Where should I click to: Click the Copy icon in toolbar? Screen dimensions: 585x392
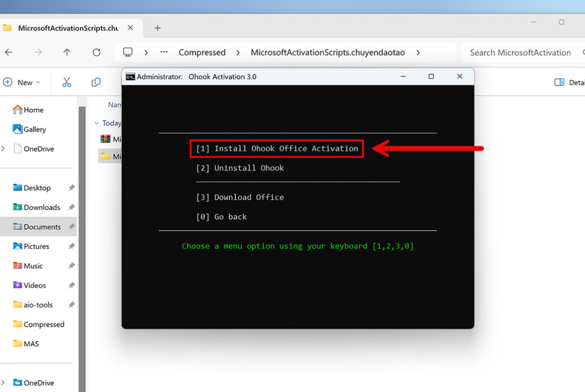96,82
